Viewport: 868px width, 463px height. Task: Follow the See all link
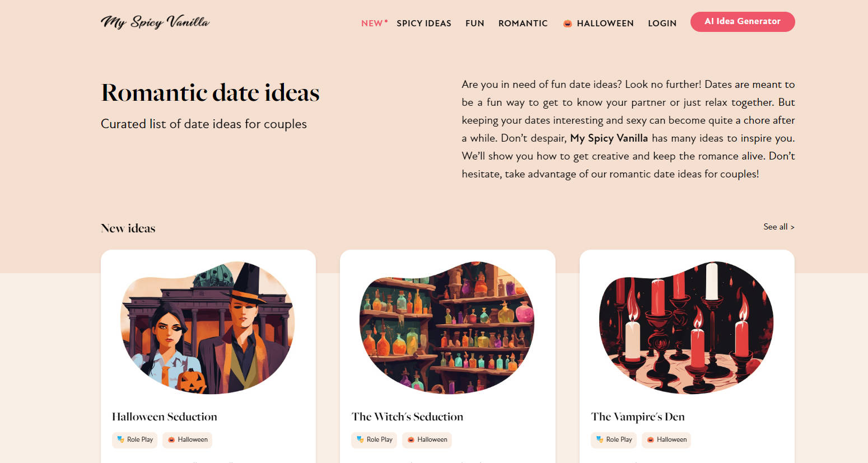(x=779, y=227)
